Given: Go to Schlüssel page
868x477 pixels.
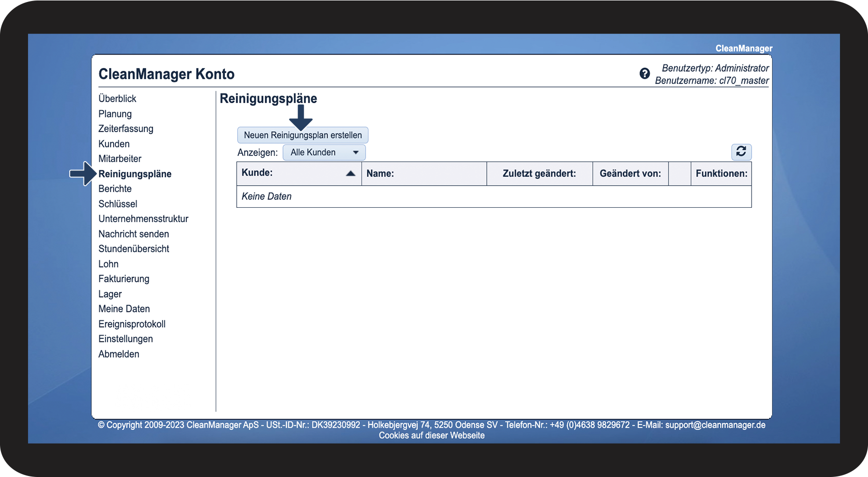Looking at the screenshot, I should tap(118, 204).
